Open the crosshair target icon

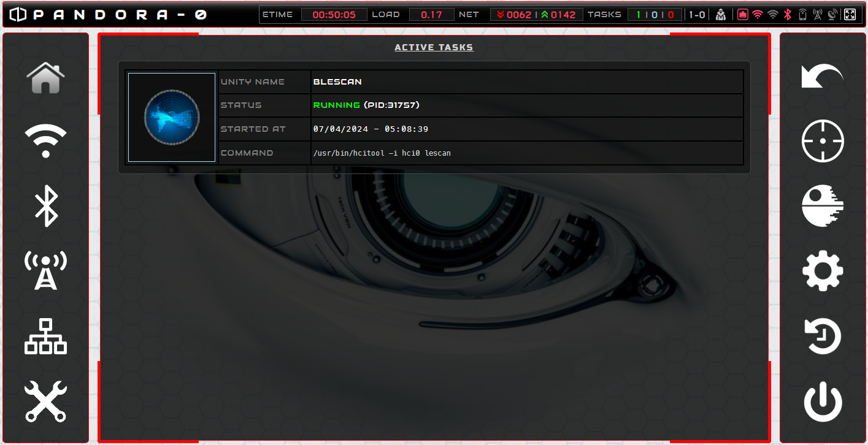click(x=823, y=141)
